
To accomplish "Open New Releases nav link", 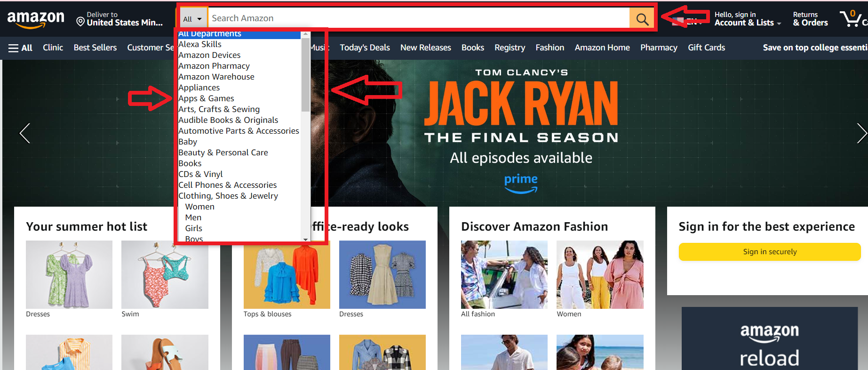I will (x=426, y=48).
